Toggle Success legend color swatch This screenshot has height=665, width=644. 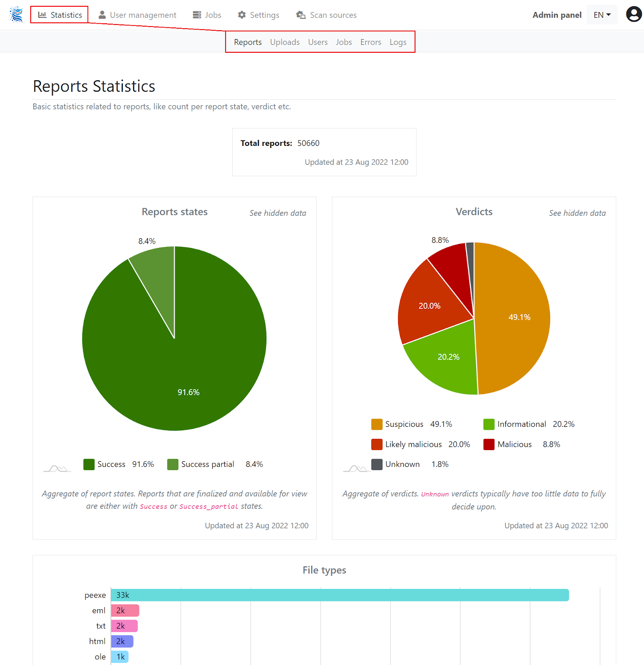(89, 464)
